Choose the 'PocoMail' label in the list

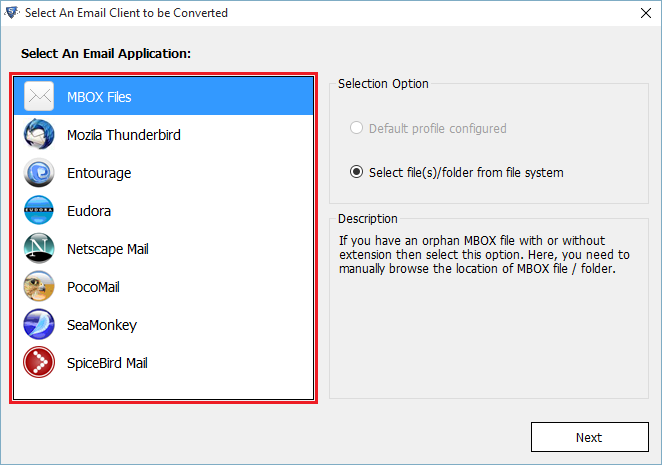coord(96,287)
